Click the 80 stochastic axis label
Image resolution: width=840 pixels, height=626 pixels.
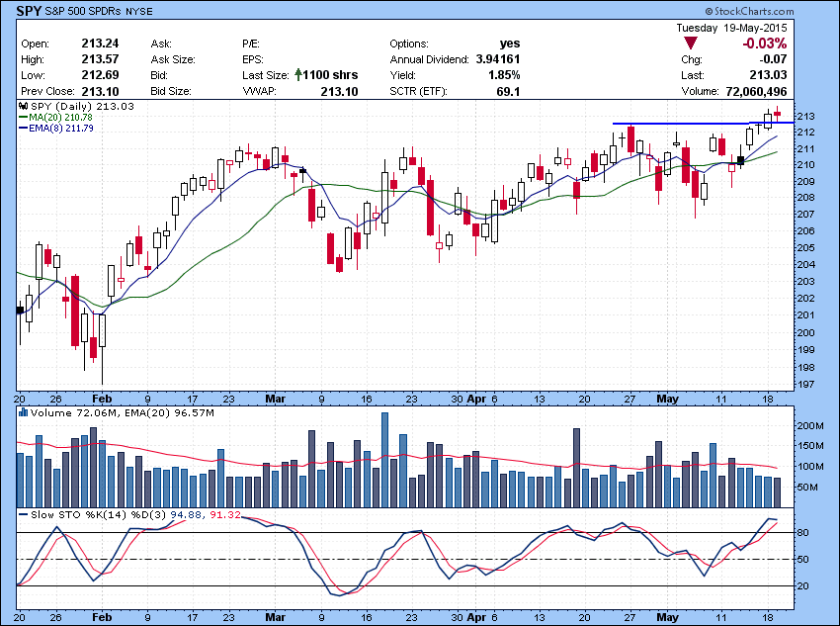[x=803, y=532]
